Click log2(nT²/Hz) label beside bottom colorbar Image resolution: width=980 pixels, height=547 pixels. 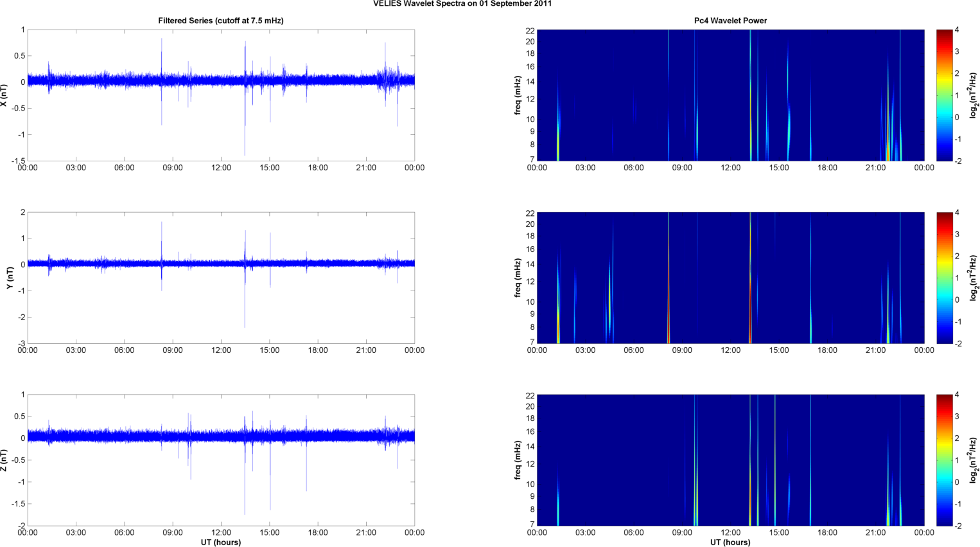point(974,460)
